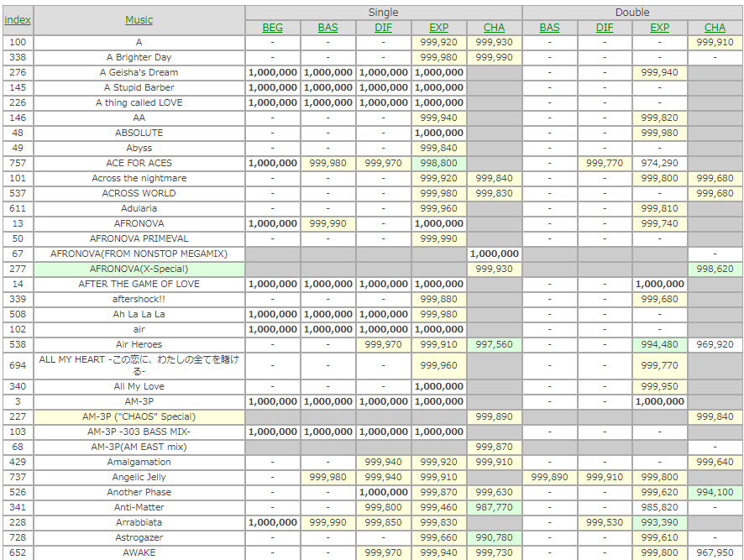The width and height of the screenshot is (744, 560).
Task: Select 'AFRONOVA(FROM NONSTOP MEGAMIX)' title
Action: coord(139,254)
